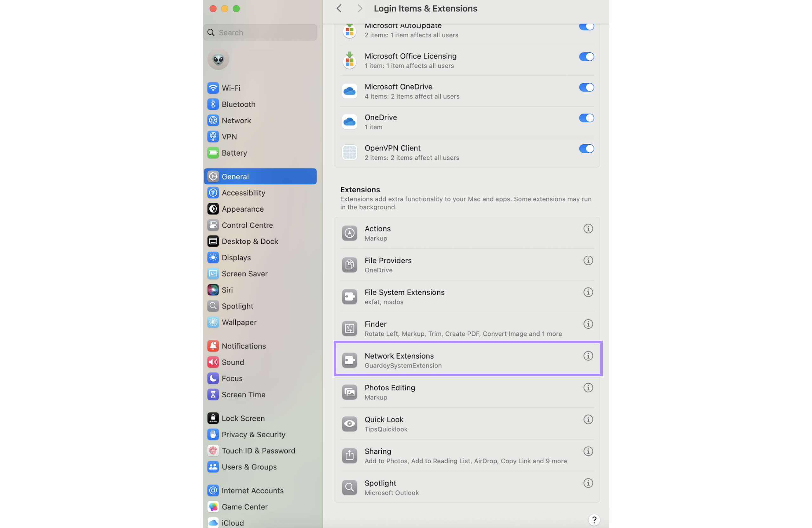Click the File Providers extension icon

[x=349, y=265]
